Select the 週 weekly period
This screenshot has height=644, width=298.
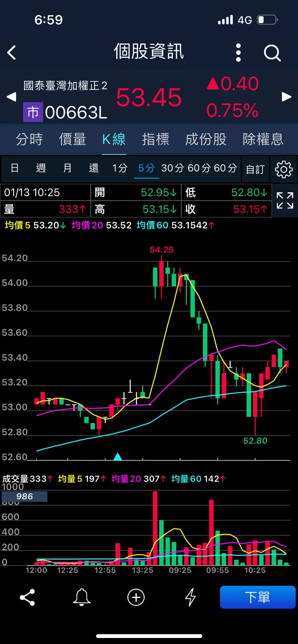point(41,168)
